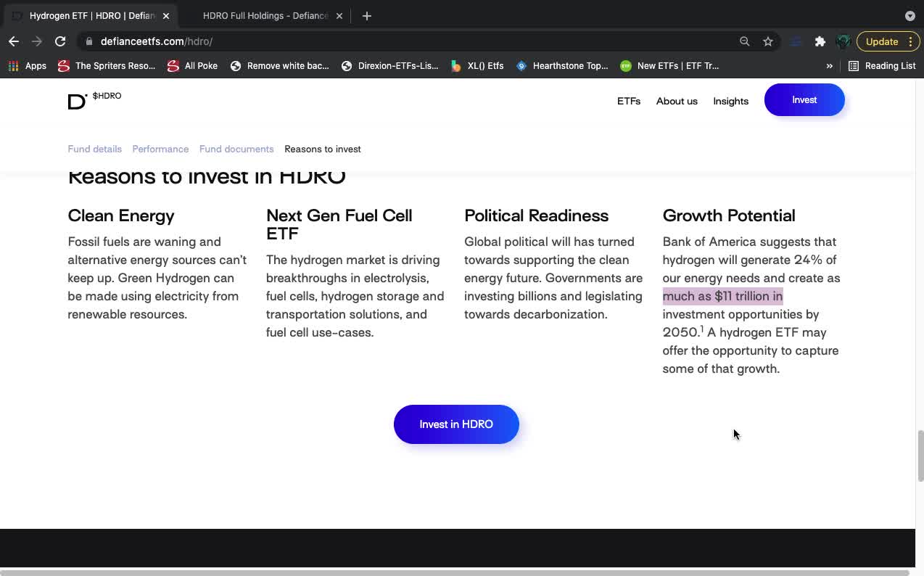Screen dimensions: 924x576
Task: Click highlighted text 'much as $11 trillion in'
Action: click(x=722, y=296)
